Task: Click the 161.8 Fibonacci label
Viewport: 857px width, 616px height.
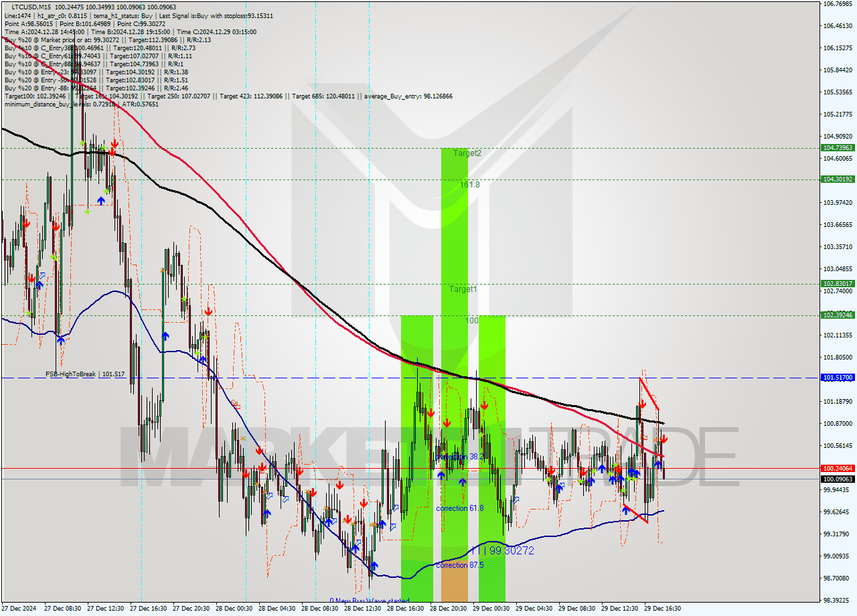Action: 469,184
